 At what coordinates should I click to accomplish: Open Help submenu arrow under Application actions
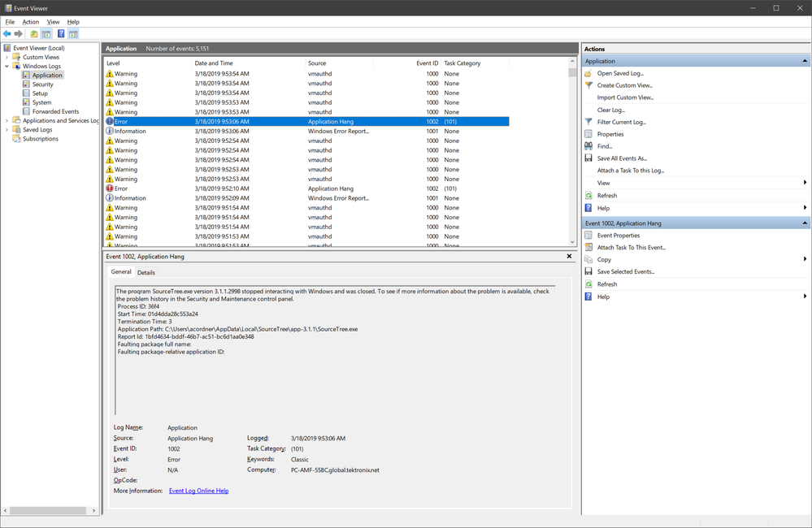pos(805,208)
